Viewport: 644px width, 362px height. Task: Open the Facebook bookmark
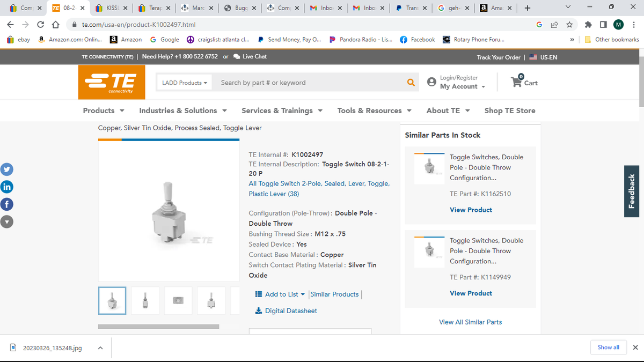click(x=418, y=39)
